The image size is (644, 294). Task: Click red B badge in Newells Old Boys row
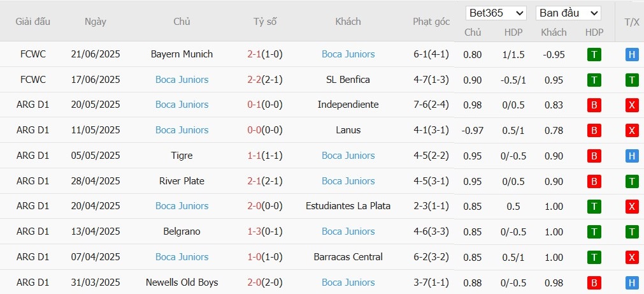click(594, 283)
